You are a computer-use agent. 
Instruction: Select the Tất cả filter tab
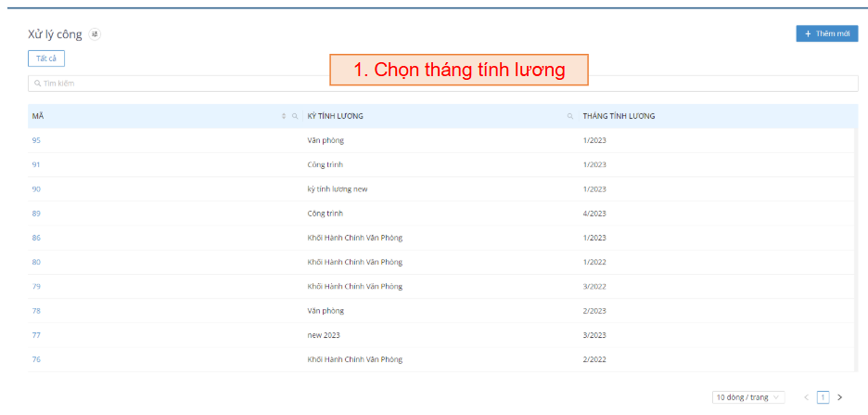(x=46, y=58)
